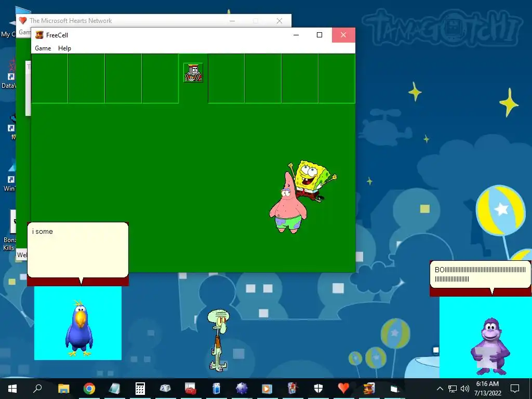Image resolution: width=532 pixels, height=399 pixels.
Task: Open Windows Security shield in taskbar
Action: click(318, 389)
